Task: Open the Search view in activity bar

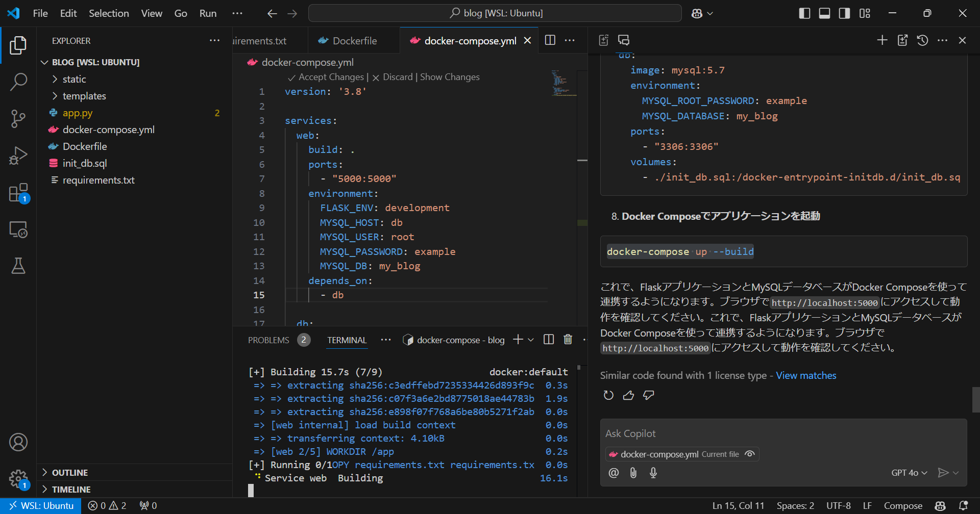Action: click(x=18, y=82)
